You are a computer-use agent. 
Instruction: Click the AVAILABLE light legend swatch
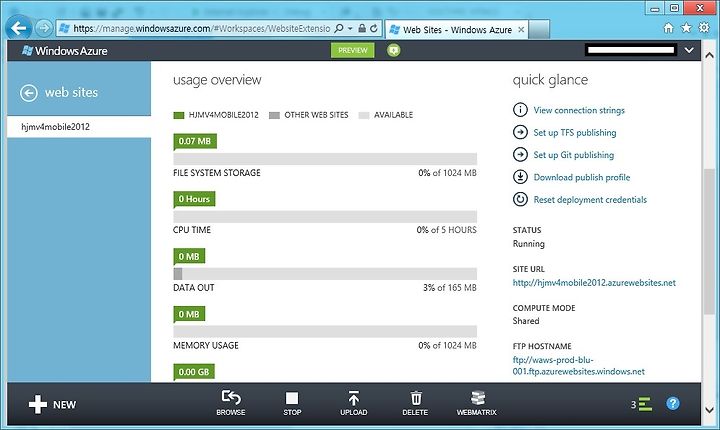[x=364, y=115]
